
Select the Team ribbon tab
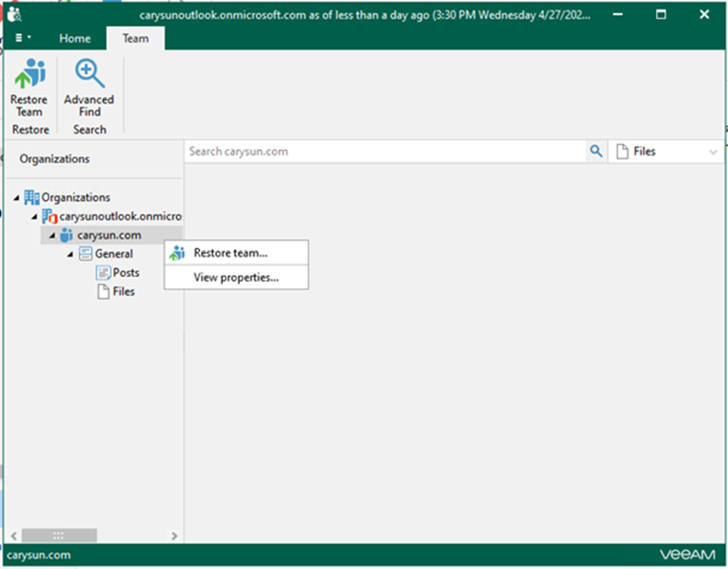point(135,38)
